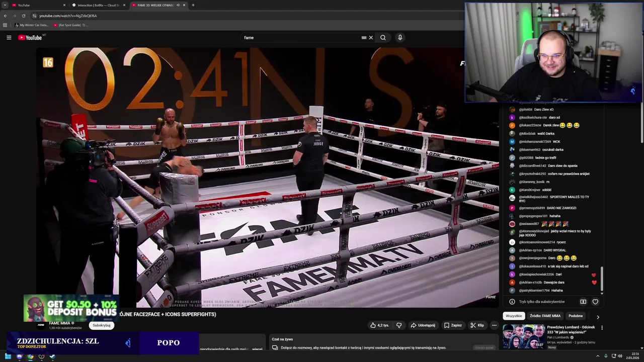Viewport: 644px width, 362px height.
Task: Open Prawdziwy Lombard video thumbnail
Action: coord(524,336)
